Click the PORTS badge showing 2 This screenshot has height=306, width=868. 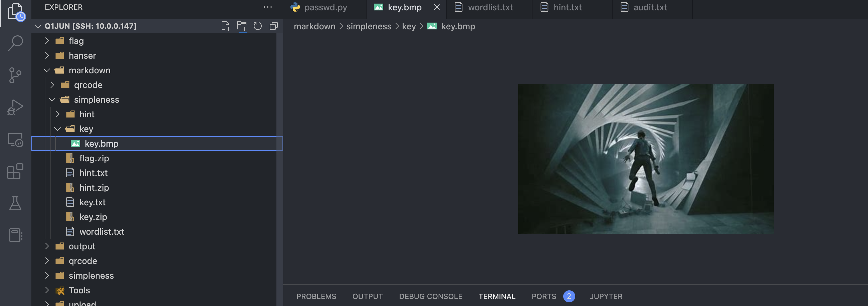click(569, 296)
